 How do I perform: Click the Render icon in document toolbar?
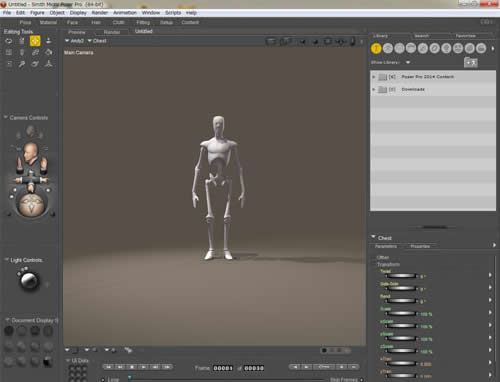click(x=272, y=41)
